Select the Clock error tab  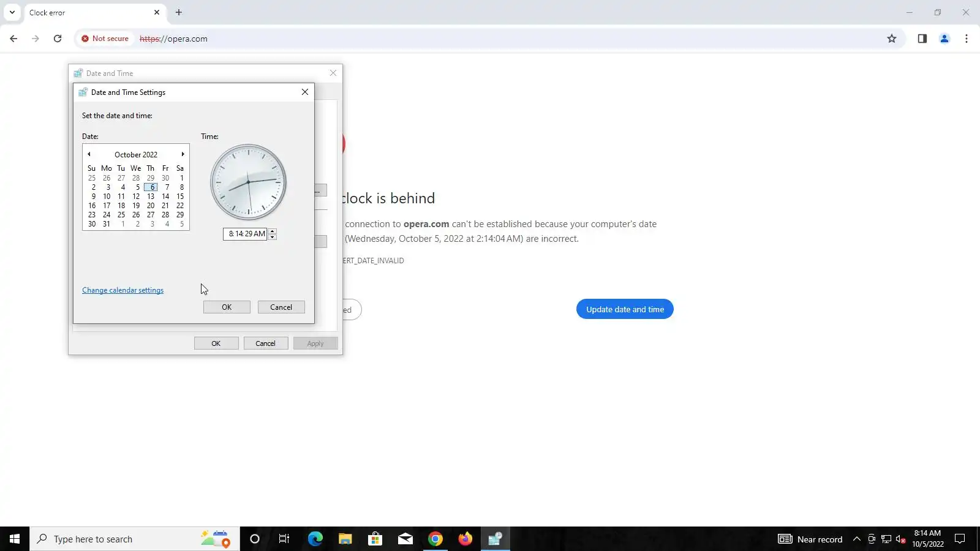coord(94,12)
